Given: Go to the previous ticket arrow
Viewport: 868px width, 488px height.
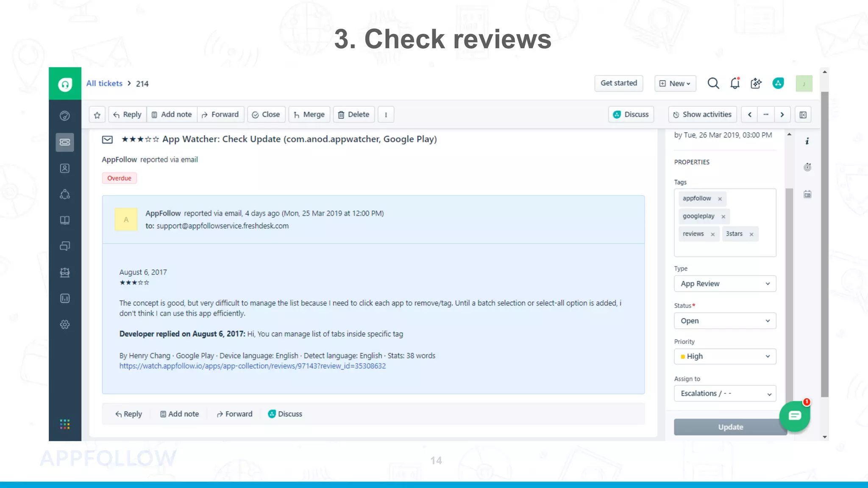Looking at the screenshot, I should [x=750, y=115].
